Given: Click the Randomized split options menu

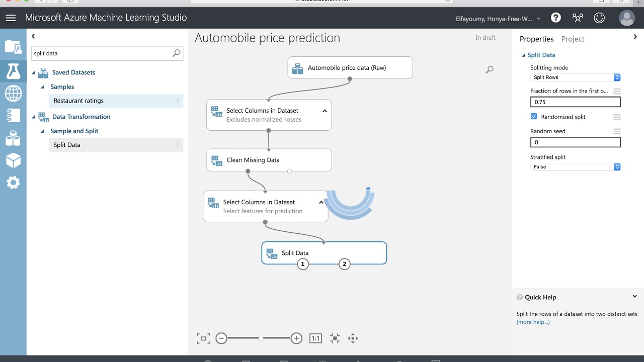Looking at the screenshot, I should (x=617, y=117).
